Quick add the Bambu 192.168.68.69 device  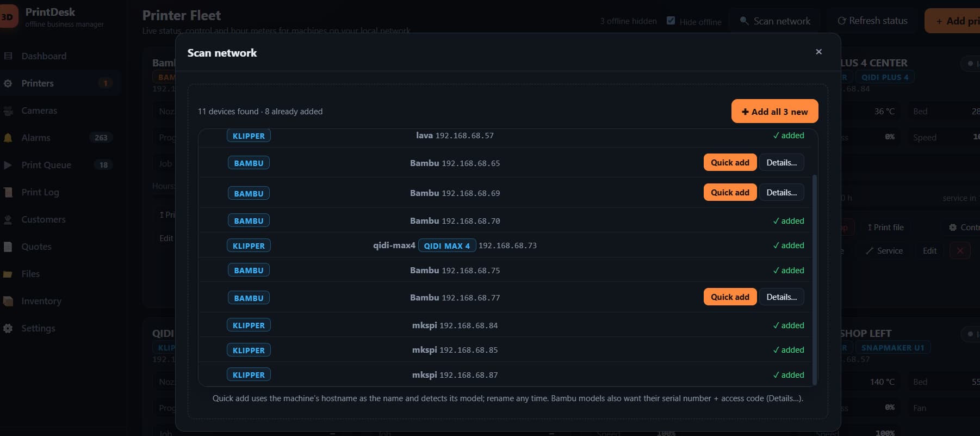click(x=730, y=192)
